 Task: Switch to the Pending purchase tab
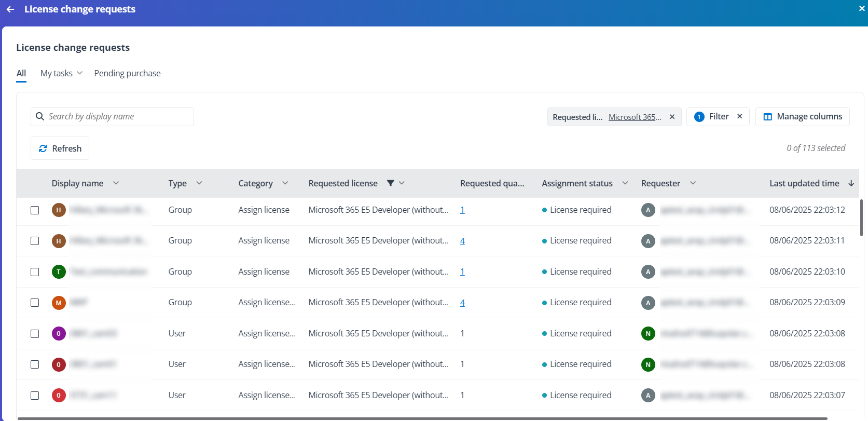pyautogui.click(x=127, y=73)
